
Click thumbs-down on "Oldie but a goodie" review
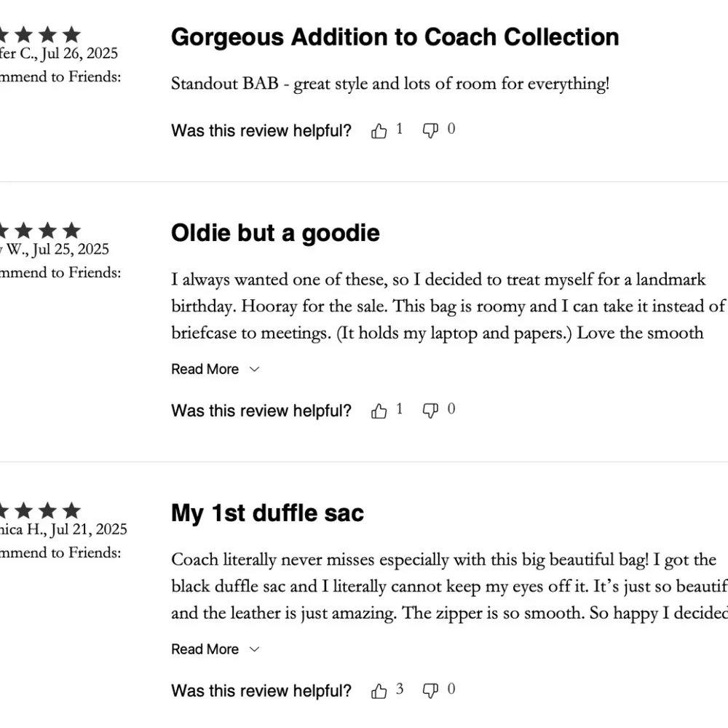click(430, 411)
